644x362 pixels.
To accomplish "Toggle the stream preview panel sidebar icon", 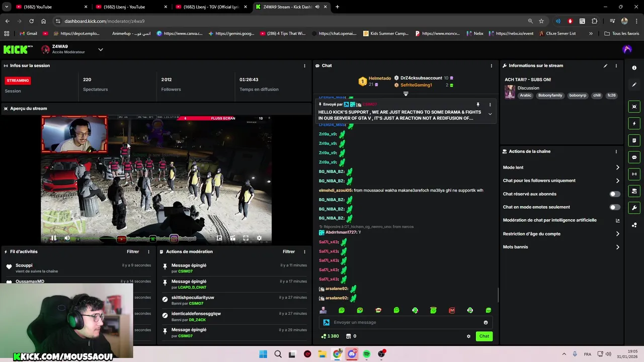I will [x=634, y=107].
